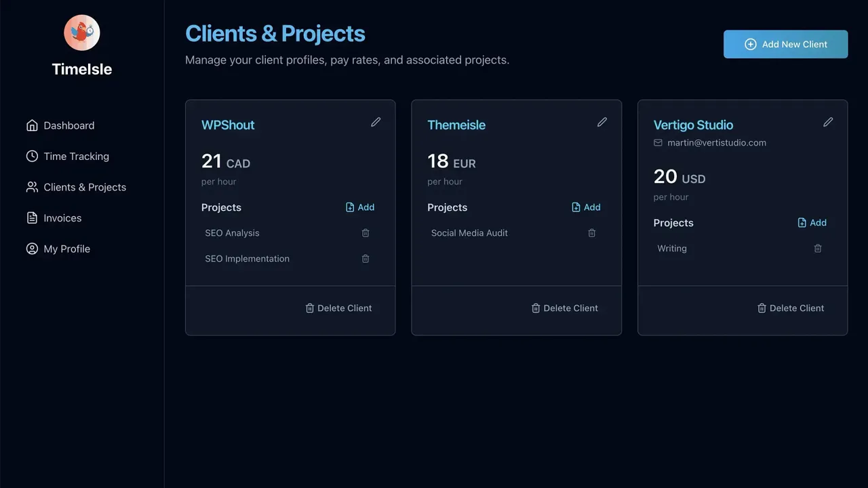
Task: Delete the Vertigo Studio client
Action: (791, 308)
